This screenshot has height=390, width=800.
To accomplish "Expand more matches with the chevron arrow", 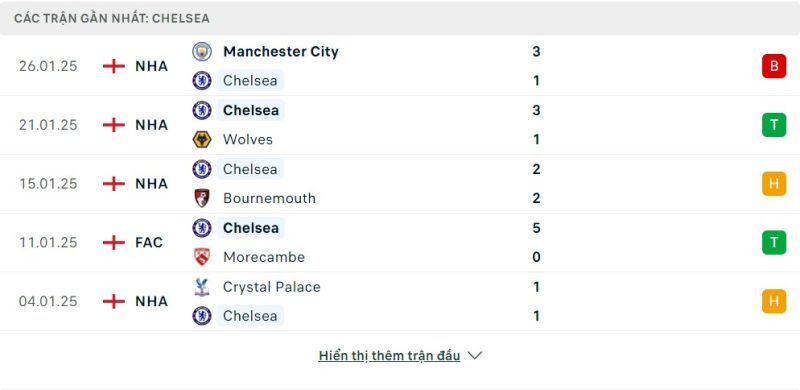I will click(x=474, y=355).
